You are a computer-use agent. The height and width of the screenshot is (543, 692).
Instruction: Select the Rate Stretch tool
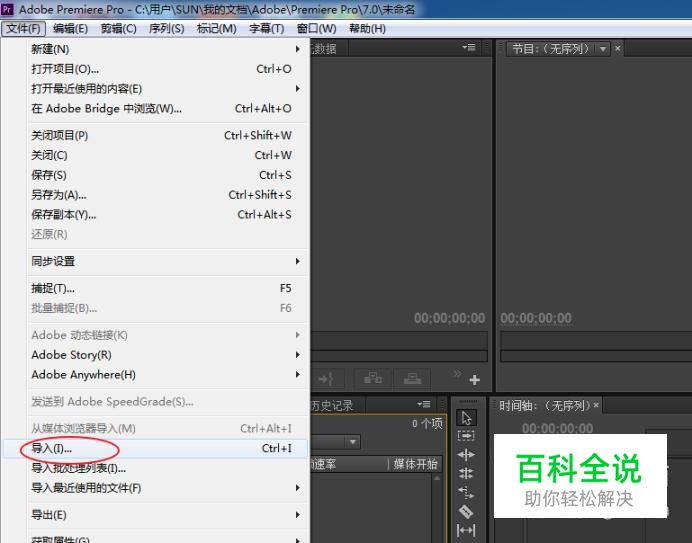[466, 492]
